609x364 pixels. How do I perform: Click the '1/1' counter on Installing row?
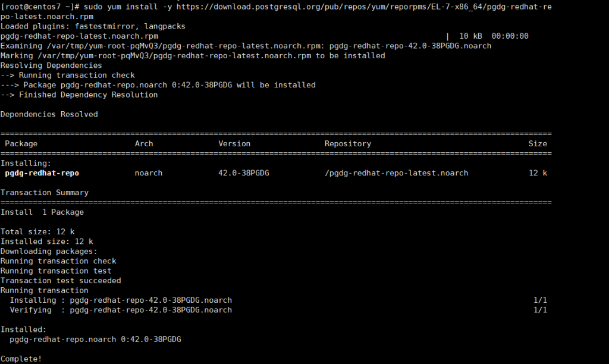click(x=540, y=300)
